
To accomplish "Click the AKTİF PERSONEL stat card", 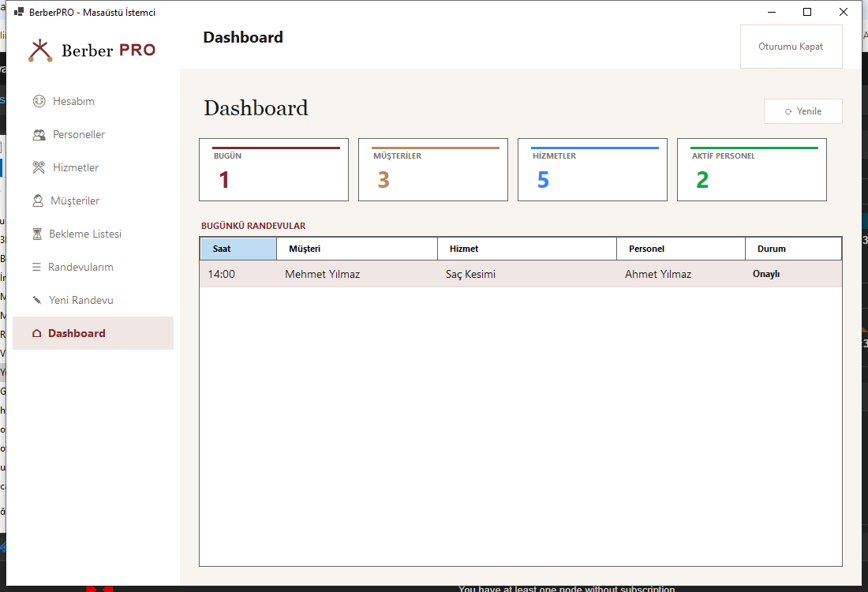I will click(x=752, y=170).
